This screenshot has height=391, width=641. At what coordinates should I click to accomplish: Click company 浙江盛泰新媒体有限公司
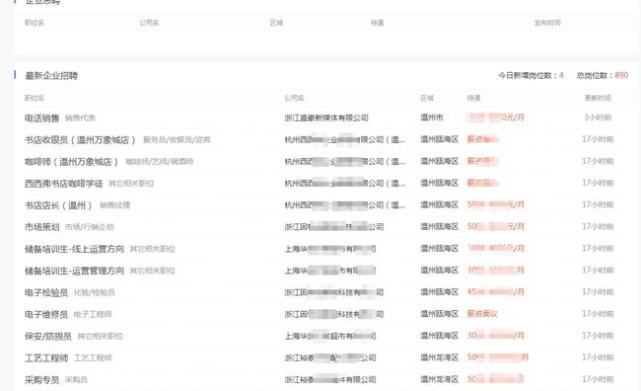click(x=326, y=118)
